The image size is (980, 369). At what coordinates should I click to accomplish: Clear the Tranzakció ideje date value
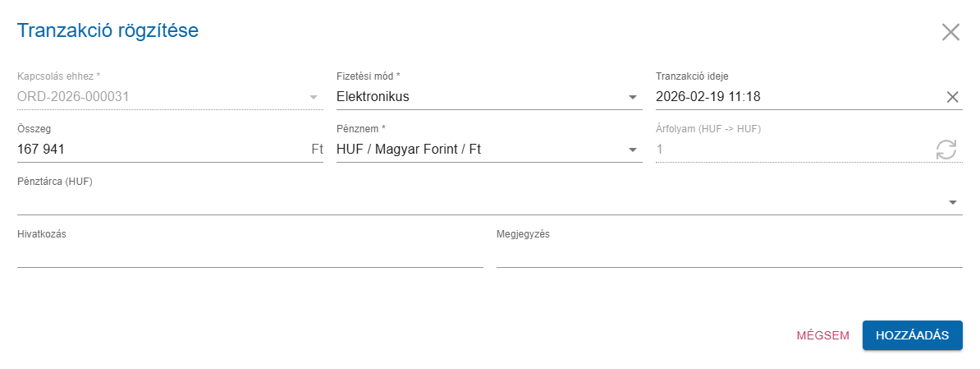pos(953,97)
